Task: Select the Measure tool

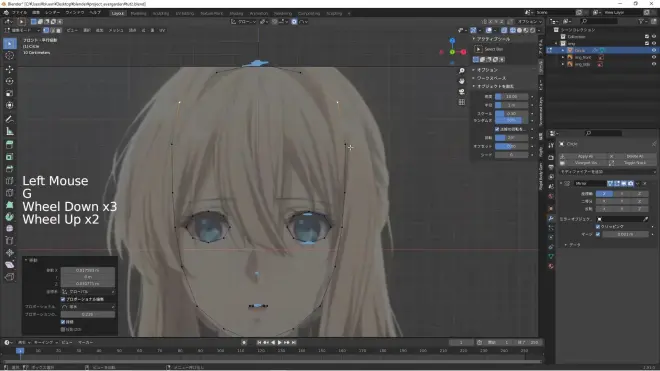Action: click(10, 131)
